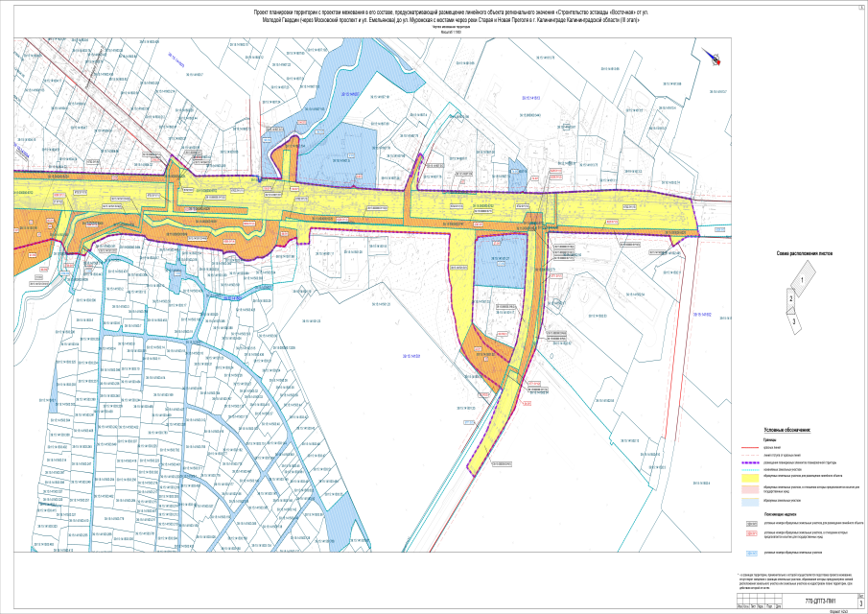Click the light blue legend color swatch
This screenshot has width=868, height=614.
[x=750, y=501]
